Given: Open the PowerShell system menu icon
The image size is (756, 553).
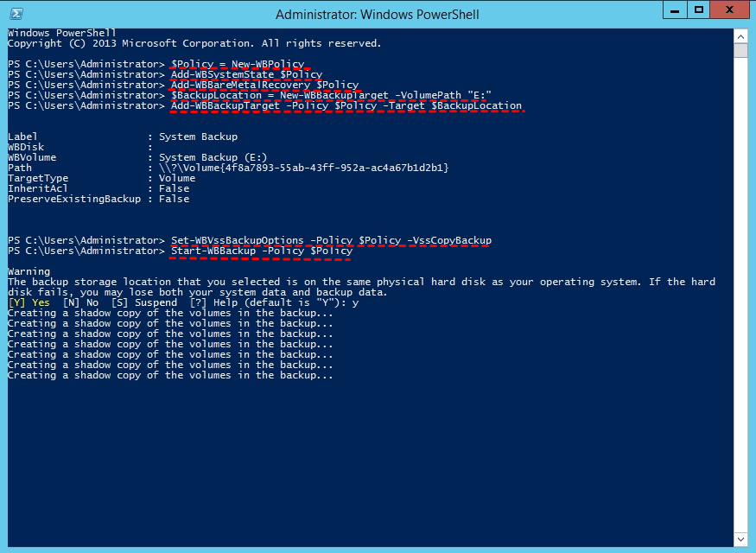Looking at the screenshot, I should (x=16, y=14).
